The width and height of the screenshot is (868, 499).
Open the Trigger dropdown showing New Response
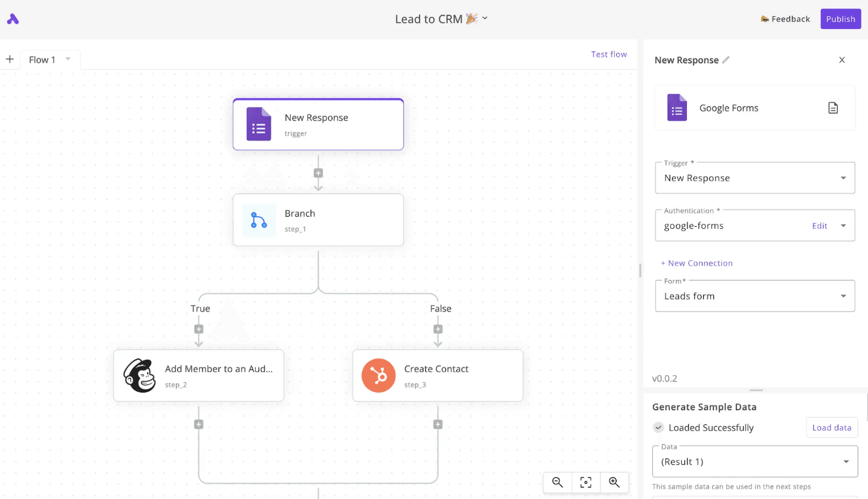[x=755, y=177]
